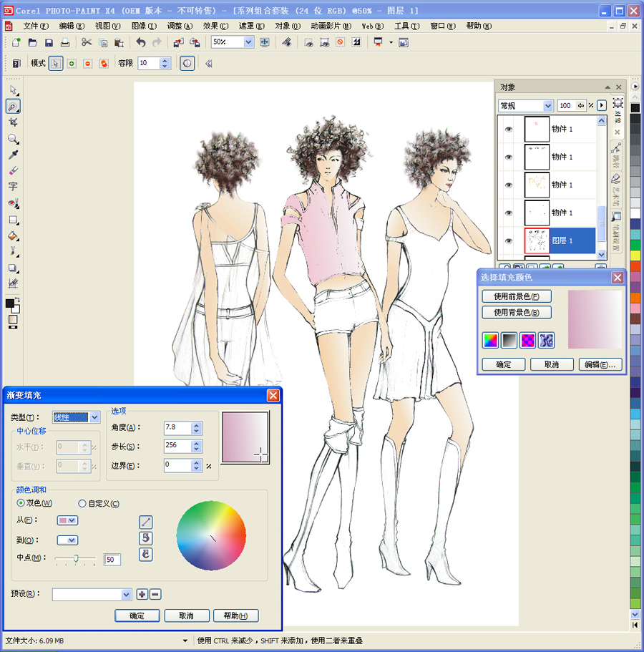644x652 pixels.
Task: Click 确定 in the 渐变填充 dialog
Action: [x=137, y=615]
